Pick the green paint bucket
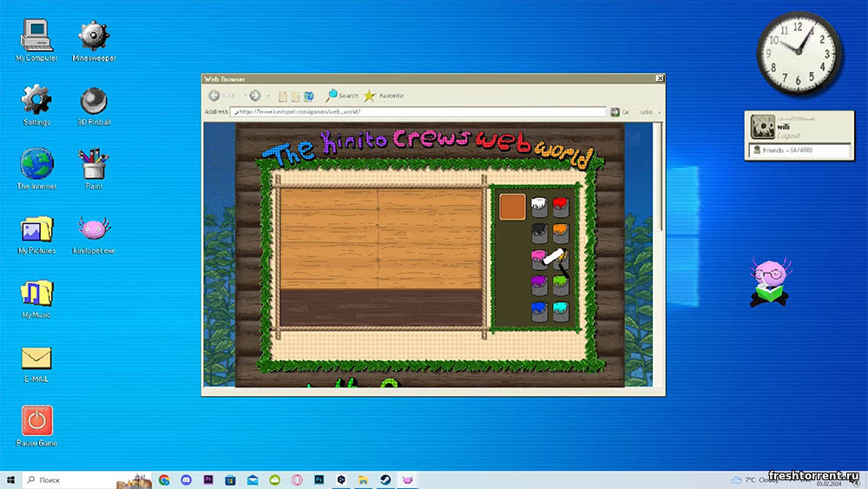Image resolution: width=868 pixels, height=489 pixels. (560, 285)
